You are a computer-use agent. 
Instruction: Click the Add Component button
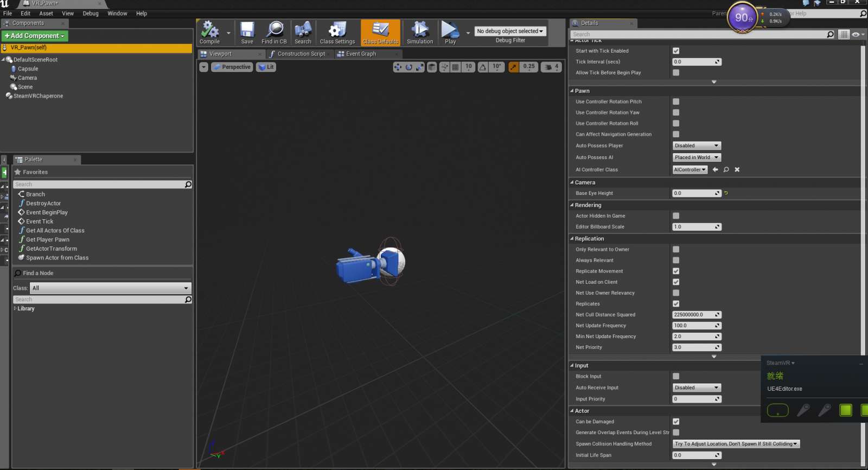coord(35,36)
